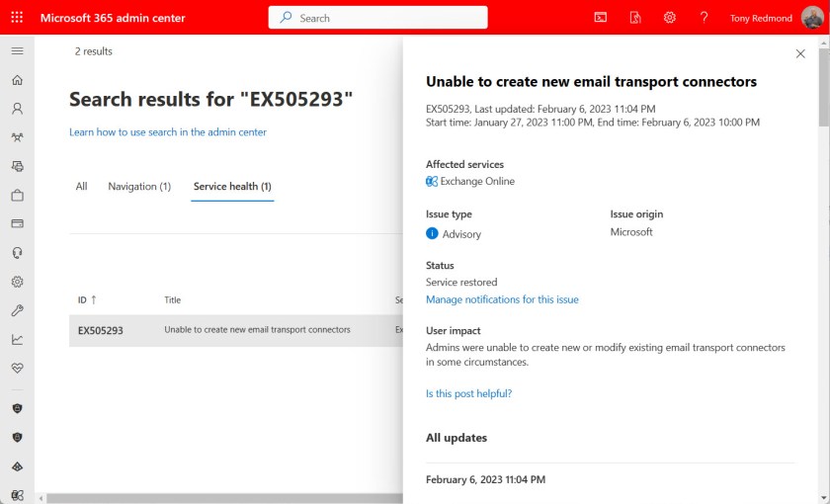Open Support headset icon in sidebar

[17, 253]
